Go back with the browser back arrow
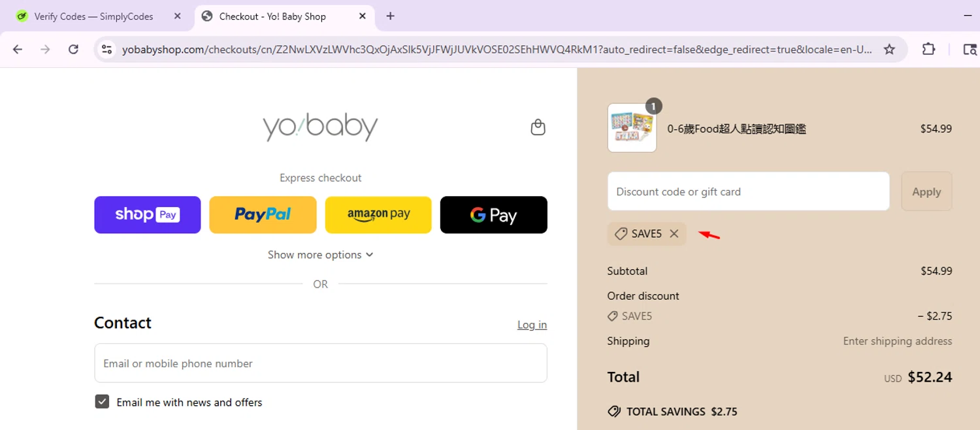This screenshot has width=980, height=430. pos(18,49)
